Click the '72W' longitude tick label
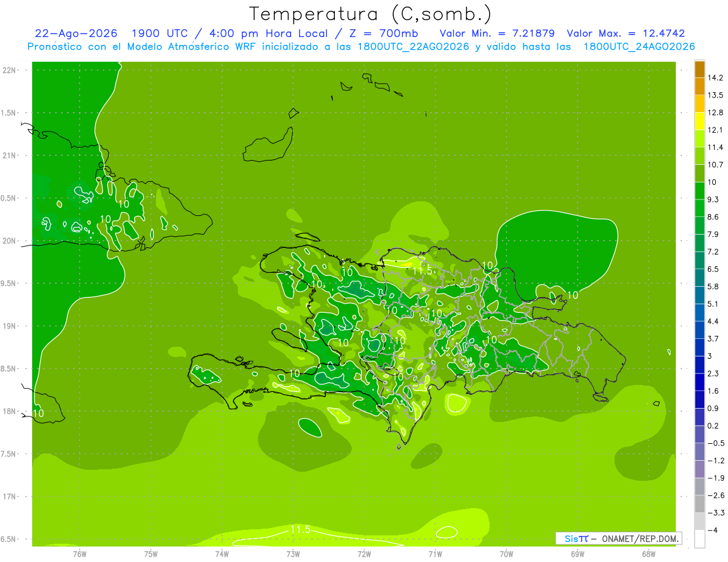The width and height of the screenshot is (728, 562). point(364,554)
